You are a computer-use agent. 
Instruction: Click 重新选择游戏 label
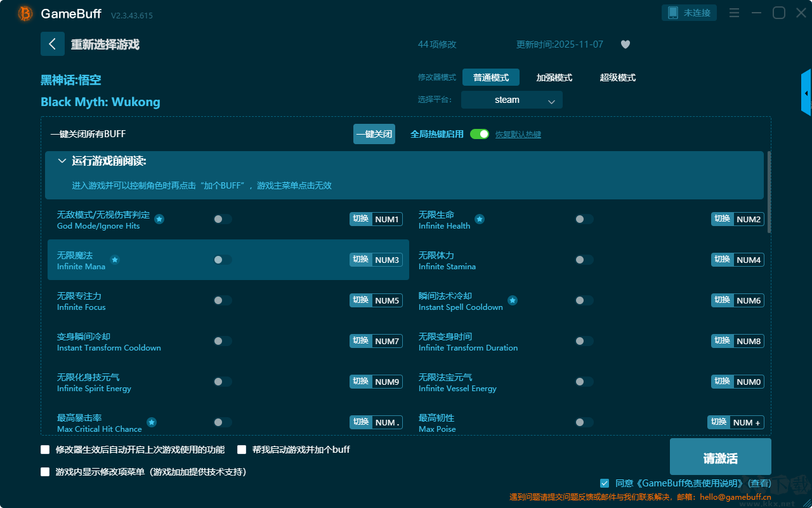[x=105, y=44]
